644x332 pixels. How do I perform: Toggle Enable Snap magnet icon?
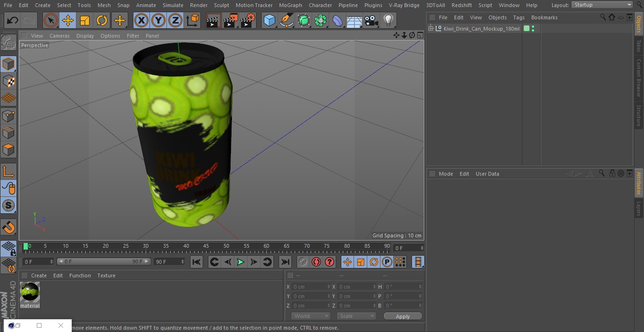(x=8, y=227)
